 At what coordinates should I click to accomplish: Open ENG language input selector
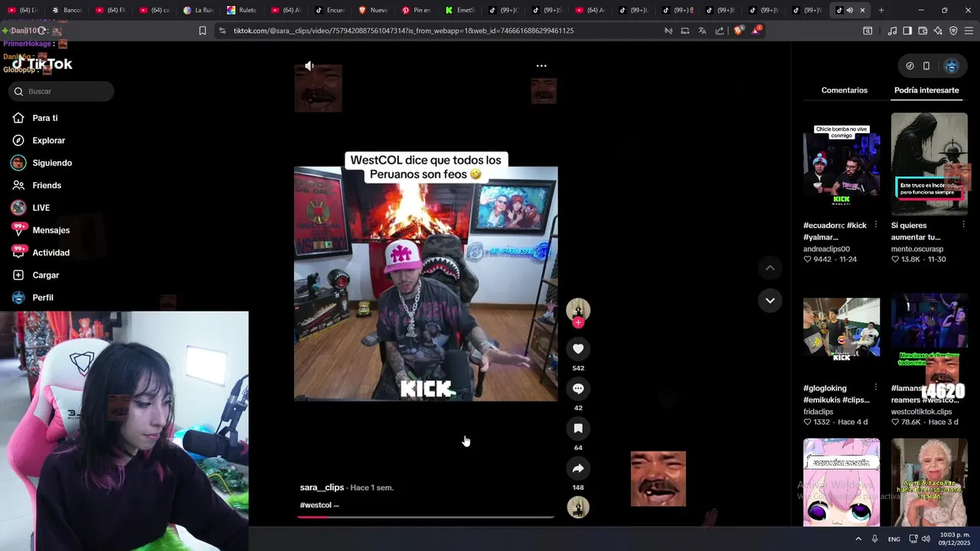(894, 540)
